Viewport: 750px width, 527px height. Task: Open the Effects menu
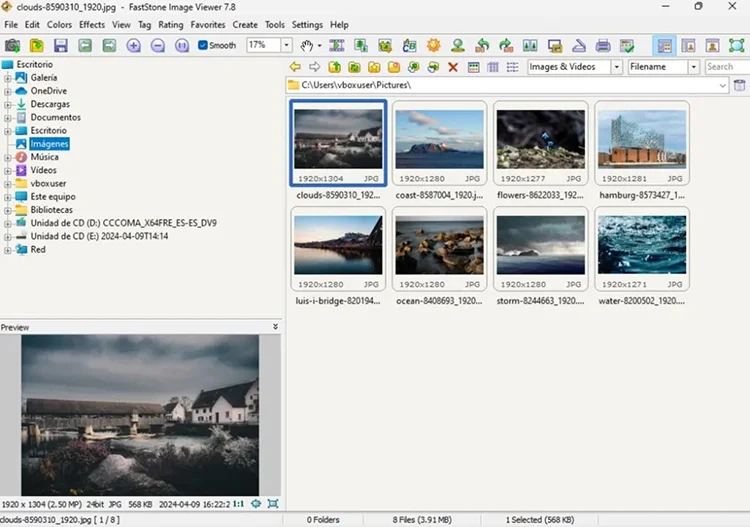point(92,24)
